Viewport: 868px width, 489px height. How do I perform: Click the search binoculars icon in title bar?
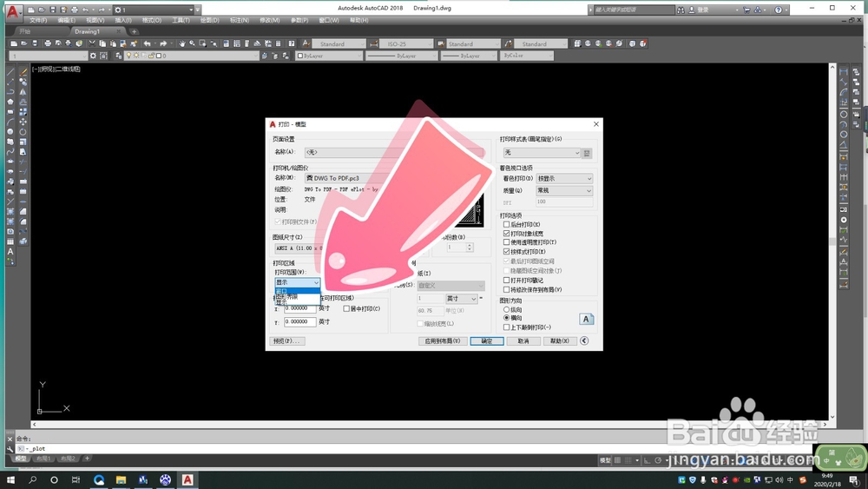681,10
